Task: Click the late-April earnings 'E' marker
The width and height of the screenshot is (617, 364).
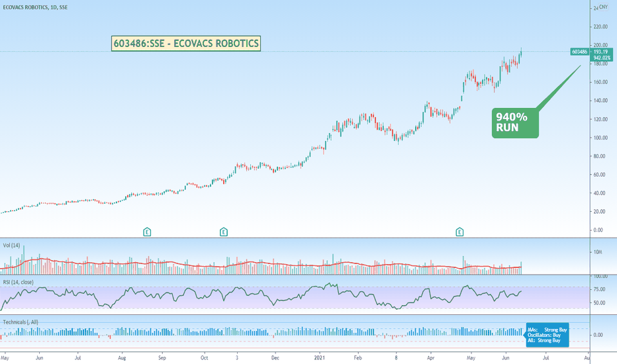Action: pos(459,232)
